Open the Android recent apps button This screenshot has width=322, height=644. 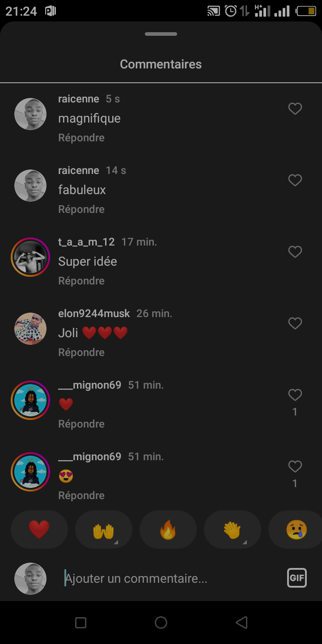(x=80, y=623)
